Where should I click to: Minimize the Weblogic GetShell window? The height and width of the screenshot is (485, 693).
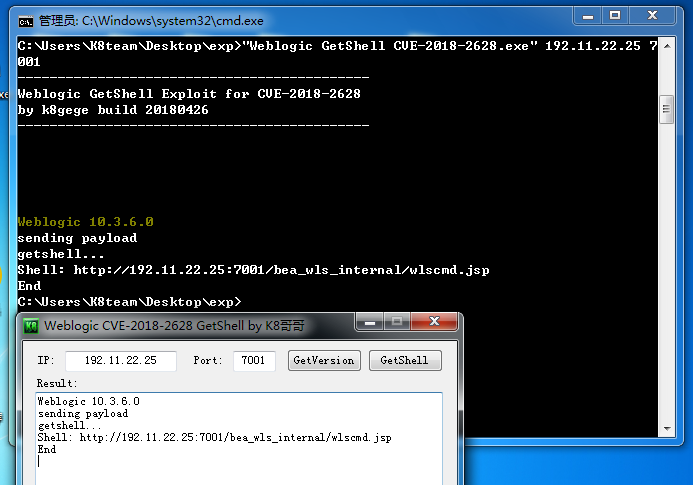click(x=370, y=322)
